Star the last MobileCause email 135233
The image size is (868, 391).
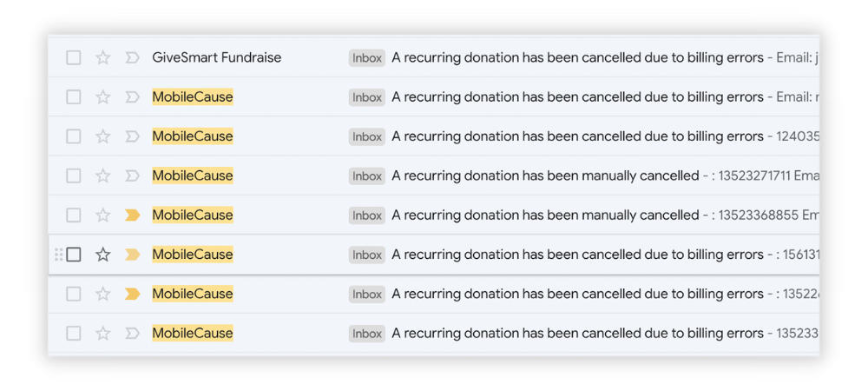click(103, 334)
